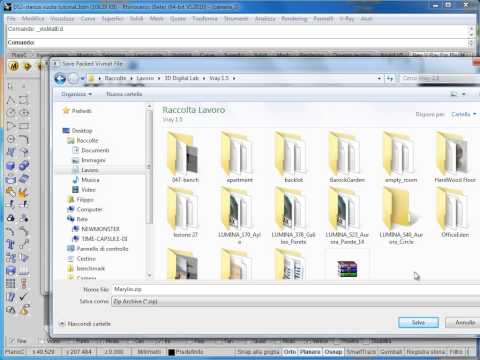Screen dimensions: 480x360
Task: Click the Back arrow in save dialog
Action: pyautogui.click(x=60, y=78)
